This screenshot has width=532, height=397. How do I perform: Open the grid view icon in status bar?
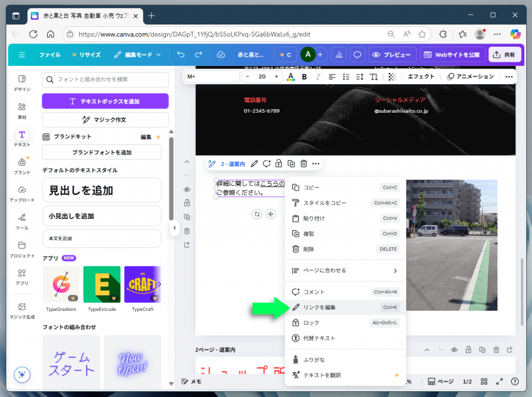tap(483, 381)
